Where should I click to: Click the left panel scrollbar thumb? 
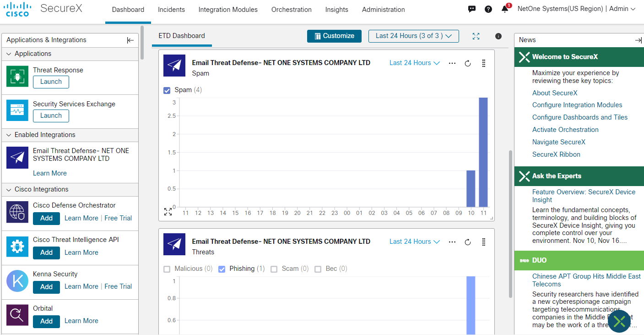[142, 43]
